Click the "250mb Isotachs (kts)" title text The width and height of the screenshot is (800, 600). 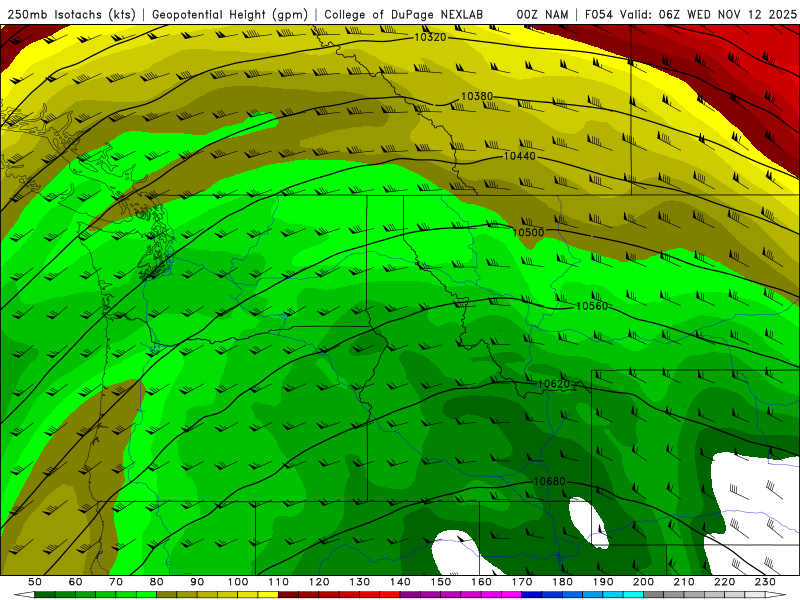(71, 14)
